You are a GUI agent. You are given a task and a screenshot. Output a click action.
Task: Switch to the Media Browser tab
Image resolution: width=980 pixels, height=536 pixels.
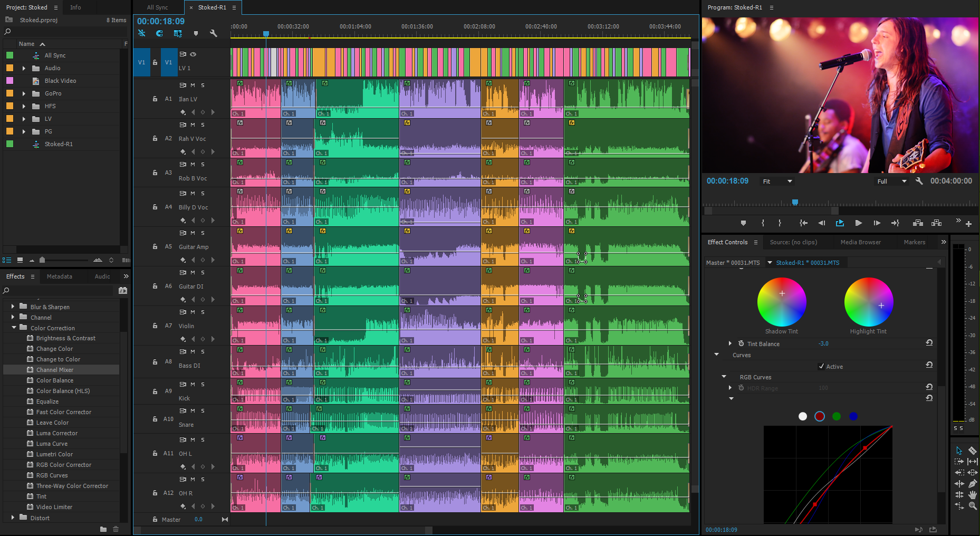point(860,242)
